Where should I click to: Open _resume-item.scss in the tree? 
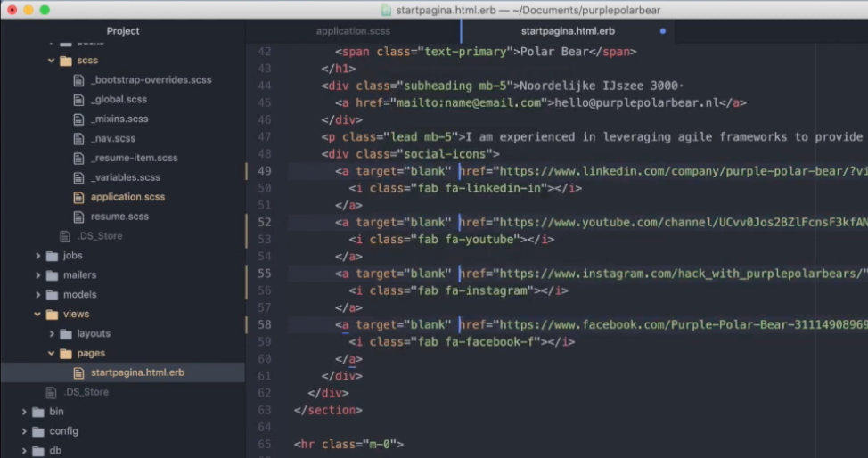pyautogui.click(x=135, y=158)
